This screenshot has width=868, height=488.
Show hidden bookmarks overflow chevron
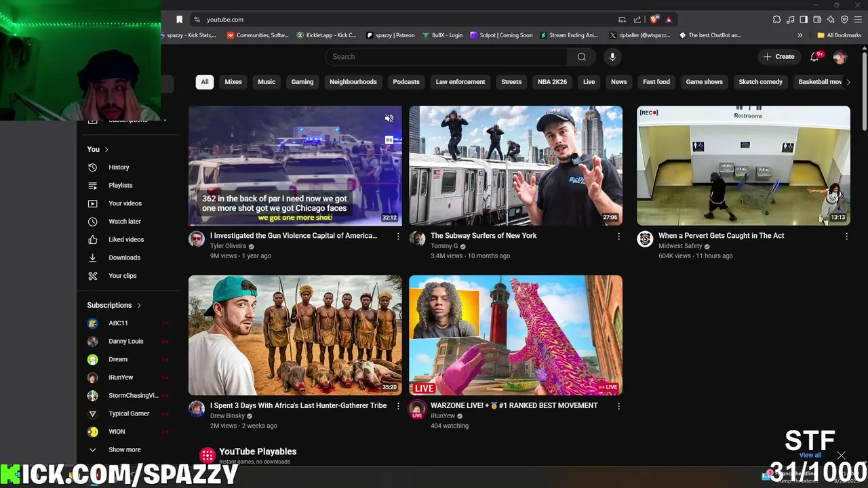tap(800, 35)
